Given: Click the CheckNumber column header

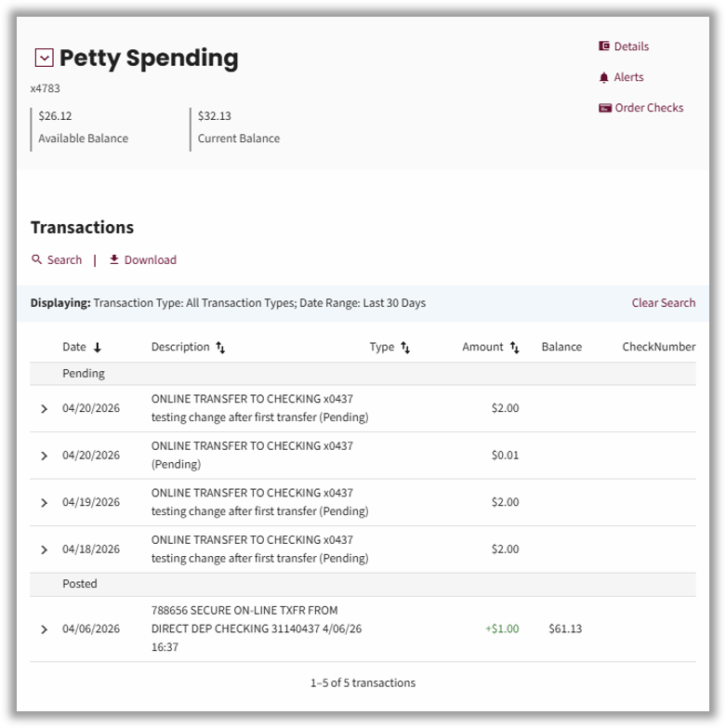Looking at the screenshot, I should point(659,347).
